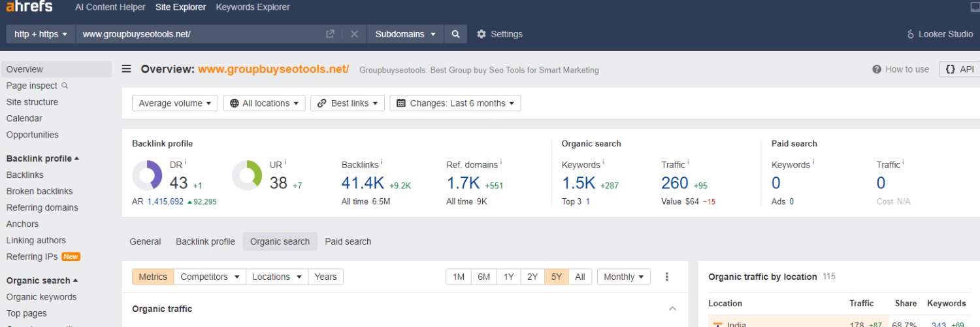Click the 41.4K backlinks value

click(363, 183)
